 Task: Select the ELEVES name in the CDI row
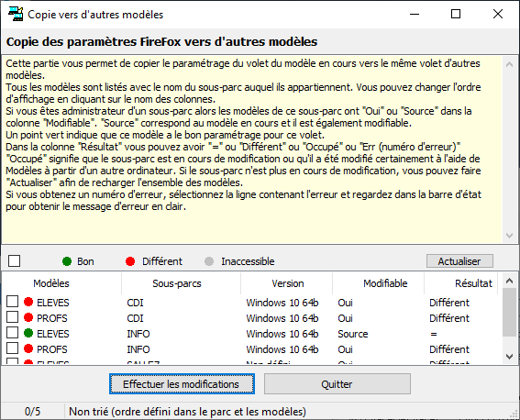pyautogui.click(x=53, y=303)
